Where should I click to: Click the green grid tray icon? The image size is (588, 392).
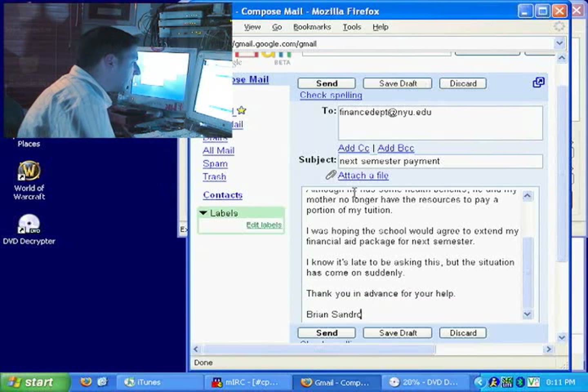click(507, 382)
